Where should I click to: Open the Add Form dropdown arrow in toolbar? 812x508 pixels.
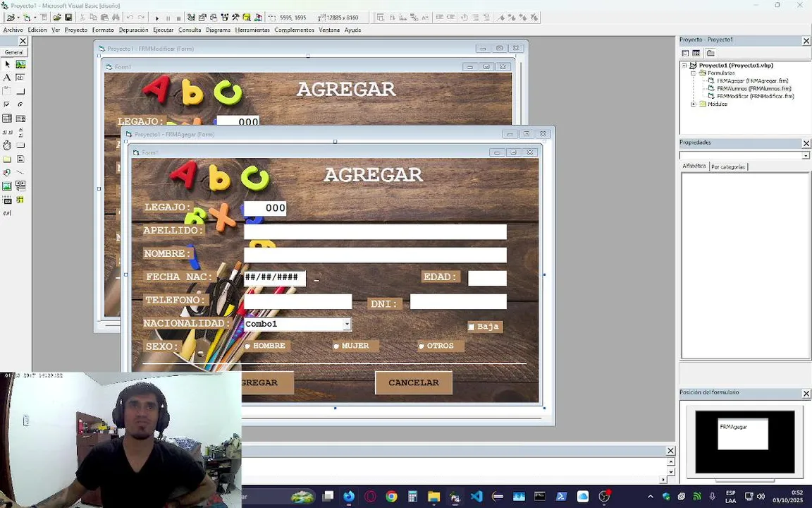click(x=35, y=18)
